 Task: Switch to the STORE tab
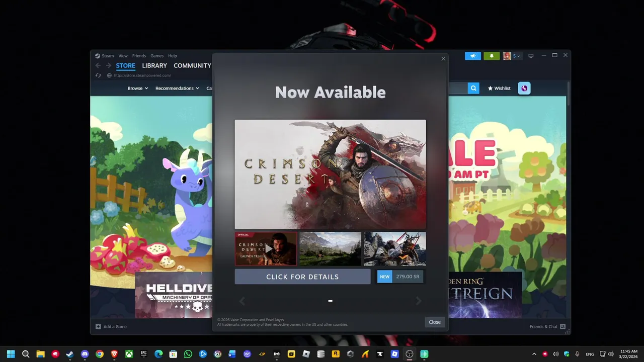[x=125, y=66]
